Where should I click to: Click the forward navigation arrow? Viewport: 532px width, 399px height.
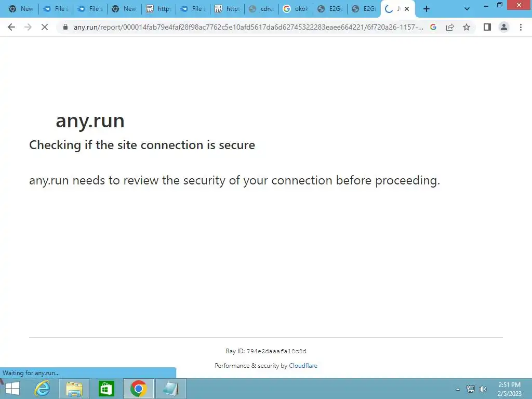click(28, 27)
